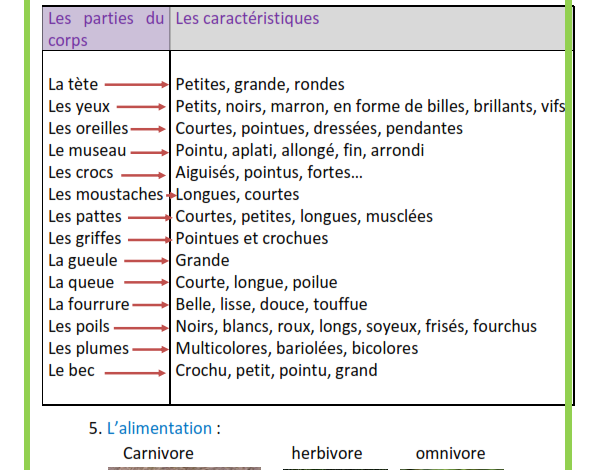
Task: Click the 'herbivore' label
Action: (327, 453)
